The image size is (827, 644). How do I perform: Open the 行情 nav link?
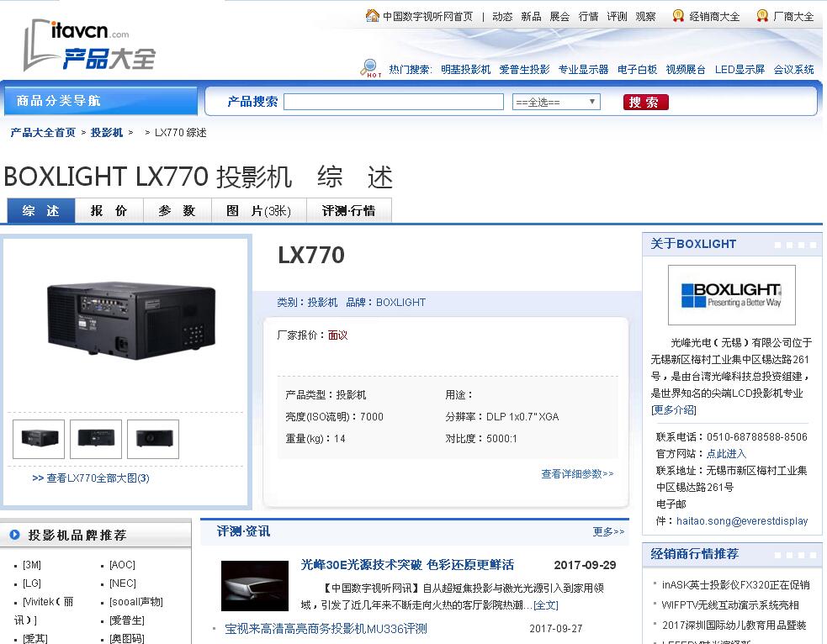tap(588, 16)
